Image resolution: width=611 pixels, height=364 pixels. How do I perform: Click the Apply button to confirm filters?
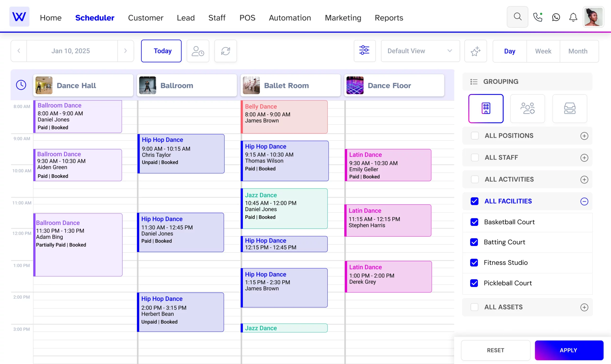pos(569,350)
